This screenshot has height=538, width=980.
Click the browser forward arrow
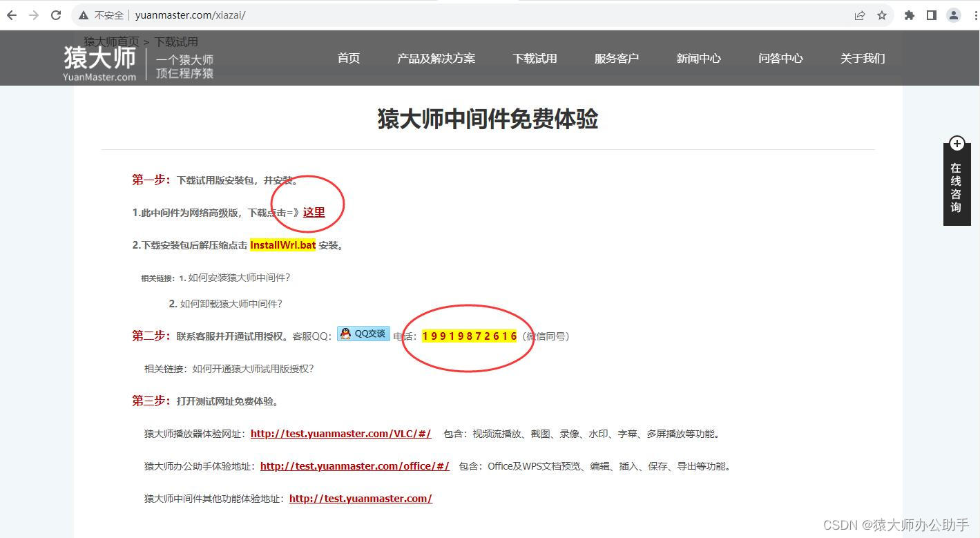coord(34,15)
